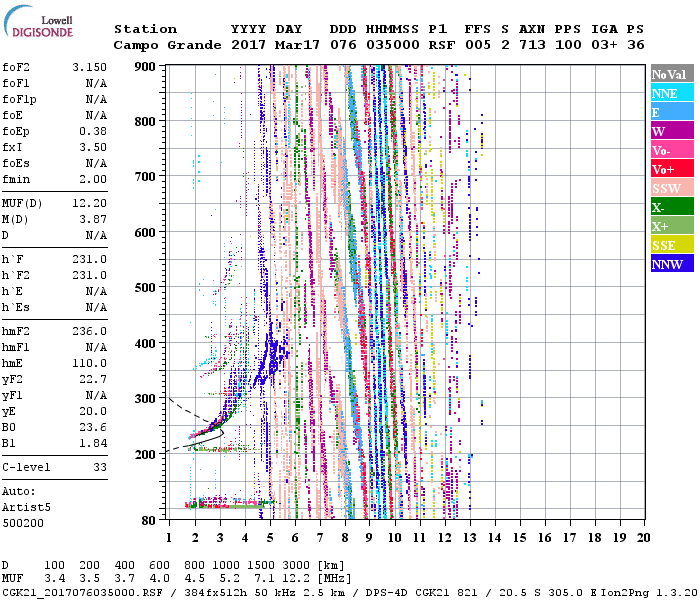Click the 500 height axis label
This screenshot has width=700, height=600.
(145, 288)
